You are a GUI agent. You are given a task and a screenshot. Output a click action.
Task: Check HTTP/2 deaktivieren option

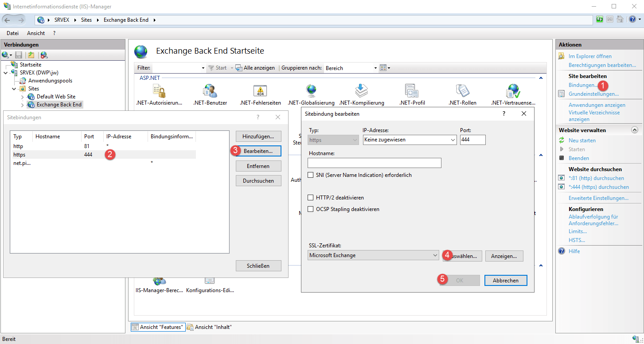tap(311, 198)
